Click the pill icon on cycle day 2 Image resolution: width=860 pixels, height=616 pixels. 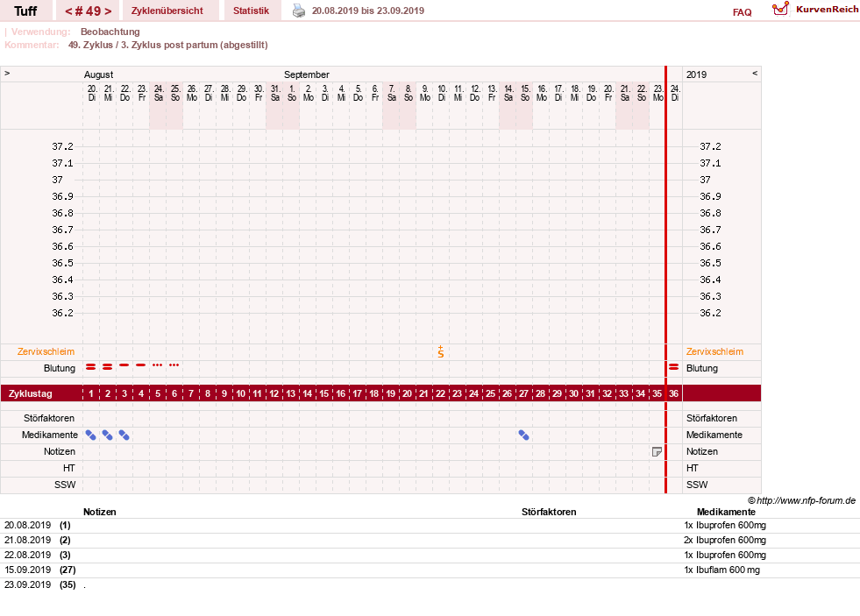click(108, 435)
